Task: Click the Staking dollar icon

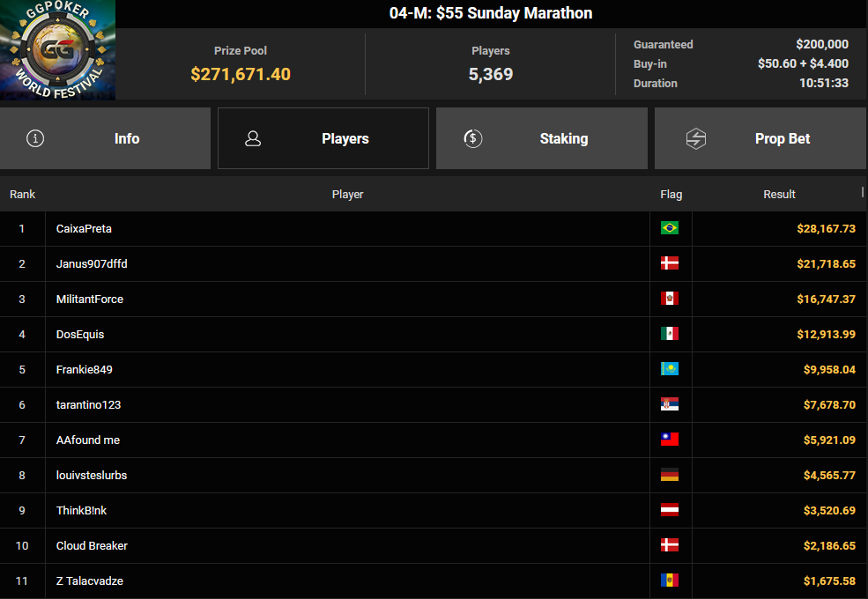Action: (472, 138)
